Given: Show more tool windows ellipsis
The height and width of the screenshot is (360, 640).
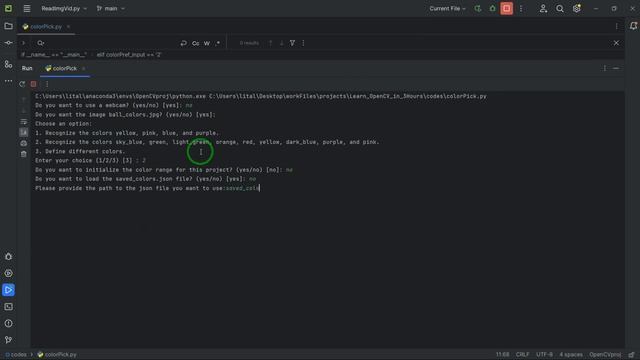Looking at the screenshot, I should [8, 81].
